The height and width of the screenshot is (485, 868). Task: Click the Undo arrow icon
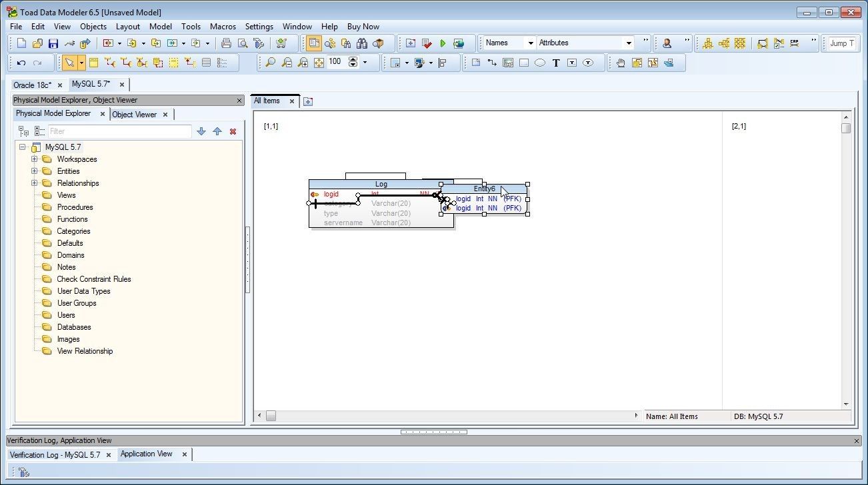tap(21, 63)
